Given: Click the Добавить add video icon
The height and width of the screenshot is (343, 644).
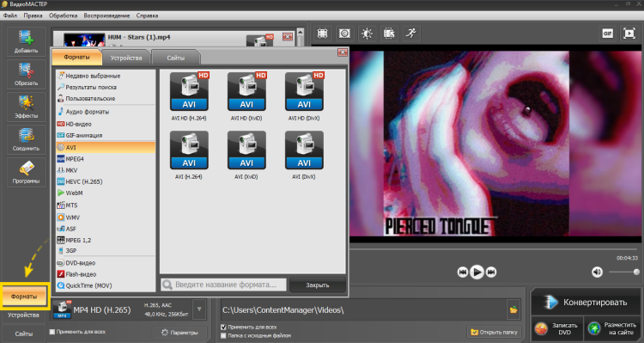Looking at the screenshot, I should (26, 41).
